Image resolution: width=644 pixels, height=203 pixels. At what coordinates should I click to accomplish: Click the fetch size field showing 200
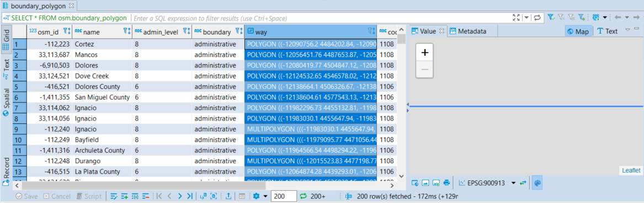pos(284,196)
